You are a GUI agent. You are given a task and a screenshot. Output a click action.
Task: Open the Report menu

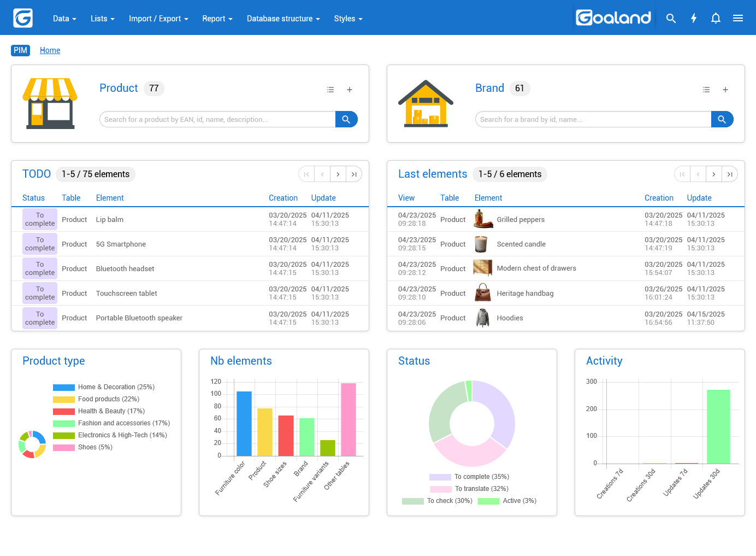pos(217,18)
